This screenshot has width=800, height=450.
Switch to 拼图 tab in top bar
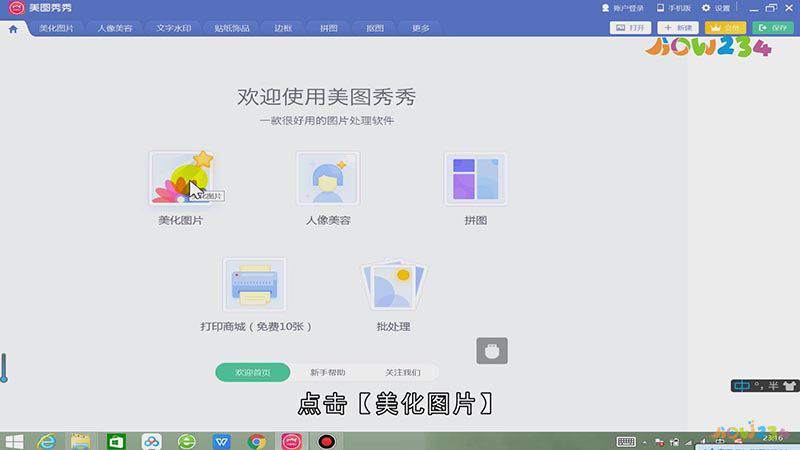329,28
